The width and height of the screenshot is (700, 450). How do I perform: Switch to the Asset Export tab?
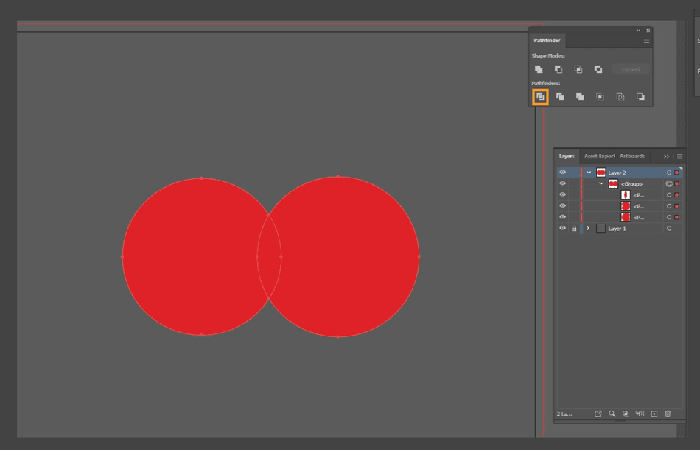click(600, 156)
